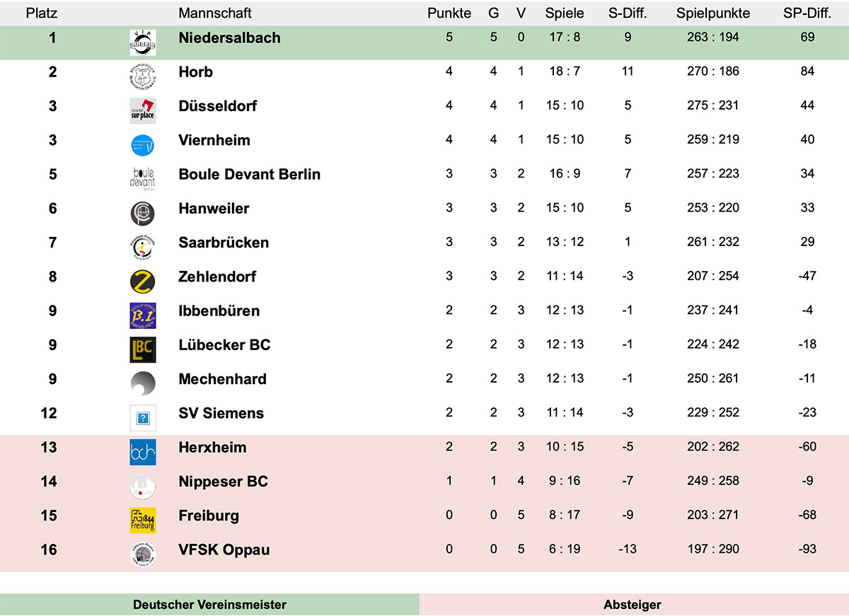Viewport: 849px width, 616px height.
Task: Open the Saarbrücken team name
Action: 224,243
